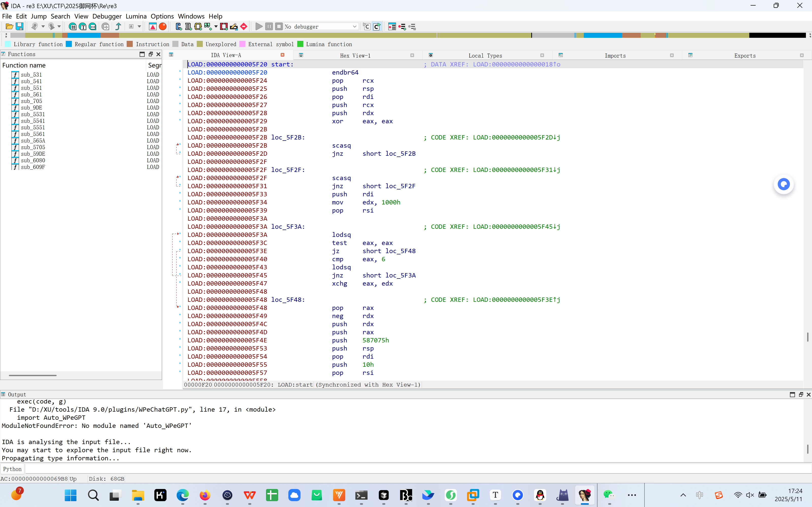This screenshot has width=812, height=507.
Task: Open a file with the folder icon
Action: 9,26
